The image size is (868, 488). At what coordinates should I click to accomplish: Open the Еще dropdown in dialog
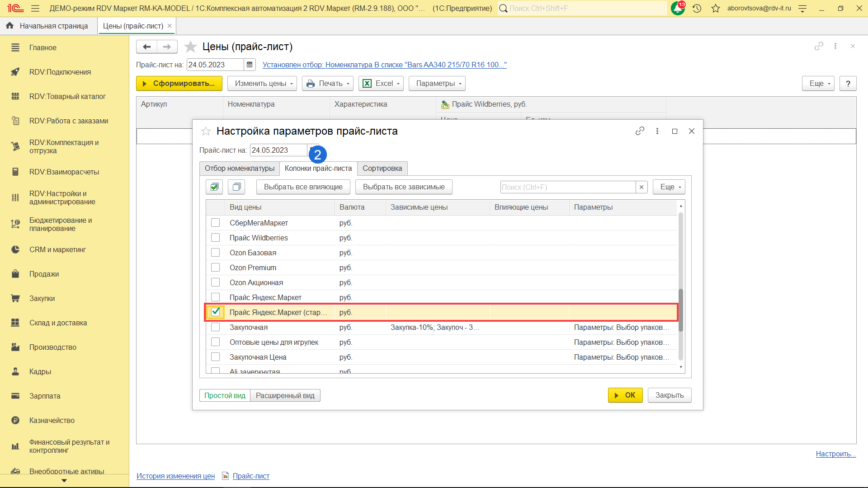(669, 187)
